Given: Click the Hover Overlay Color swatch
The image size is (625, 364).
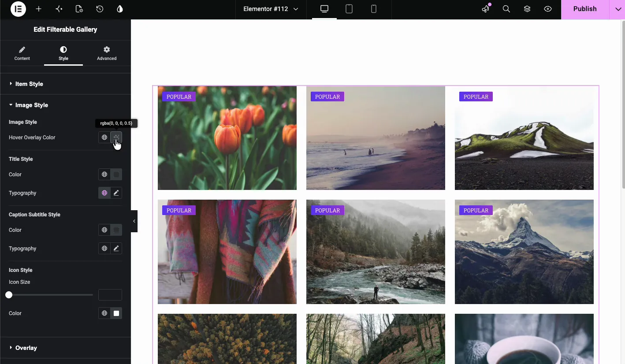Looking at the screenshot, I should 116,137.
